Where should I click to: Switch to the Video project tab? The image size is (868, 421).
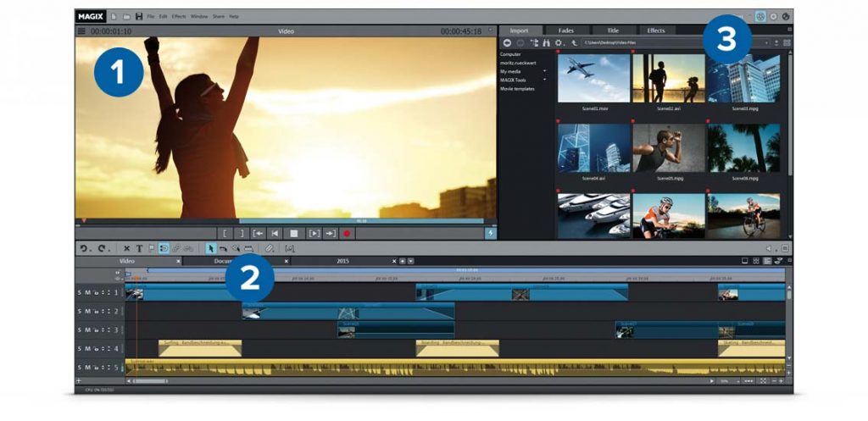pos(127,261)
